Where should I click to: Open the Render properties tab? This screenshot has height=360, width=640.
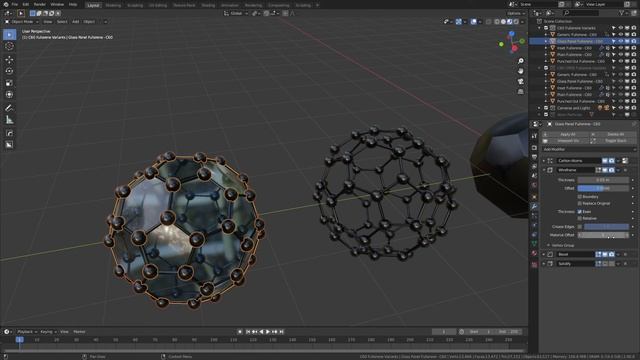click(534, 147)
